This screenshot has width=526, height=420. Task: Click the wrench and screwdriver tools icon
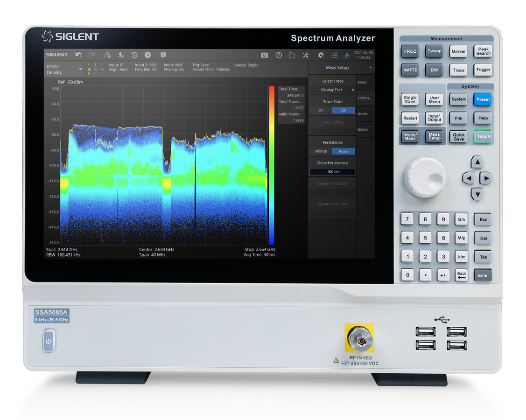306,55
